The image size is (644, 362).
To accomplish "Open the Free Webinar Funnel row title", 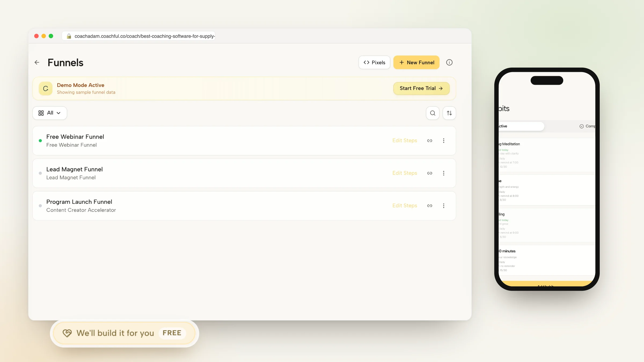I will click(x=75, y=137).
